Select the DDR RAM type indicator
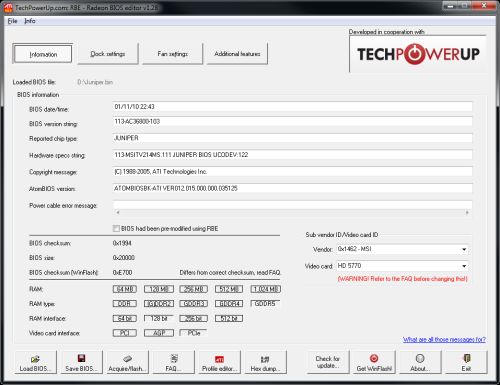Viewport: 500px width, 385px height. click(125, 304)
